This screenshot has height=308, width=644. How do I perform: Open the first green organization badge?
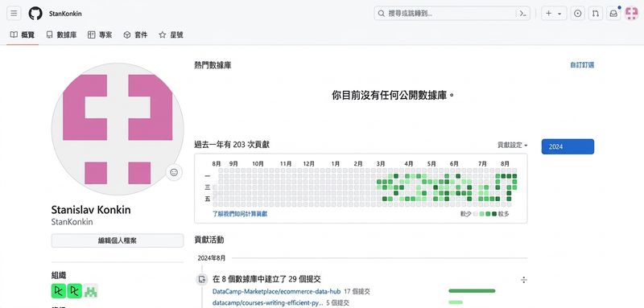(x=59, y=291)
